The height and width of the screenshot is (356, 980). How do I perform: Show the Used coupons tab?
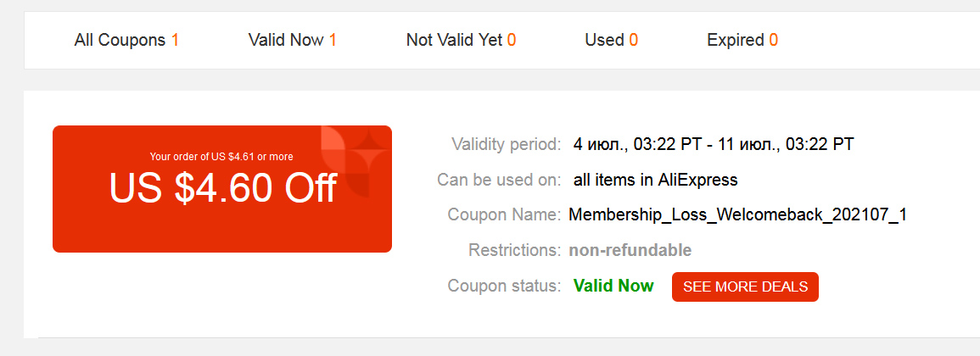pyautogui.click(x=611, y=41)
